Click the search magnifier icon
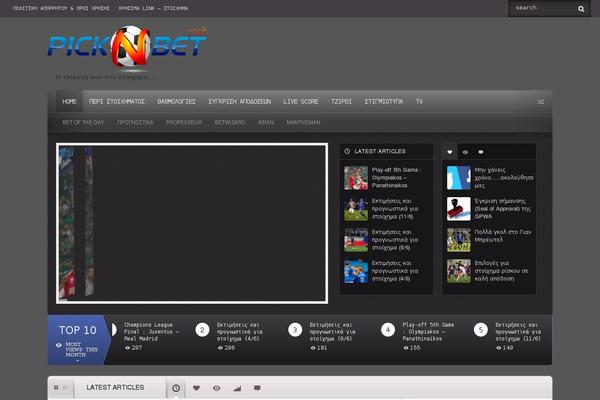The height and width of the screenshot is (400, 600). click(x=581, y=9)
